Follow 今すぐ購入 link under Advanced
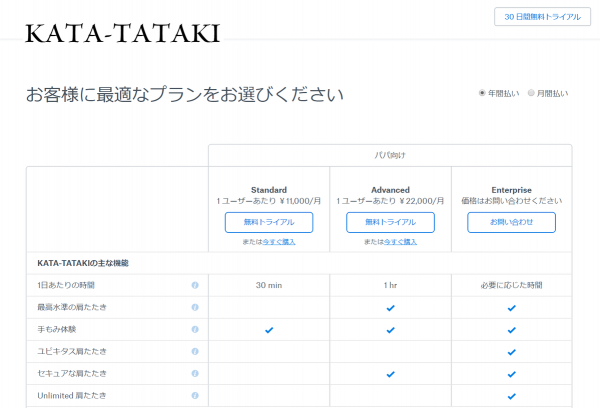 [400, 242]
